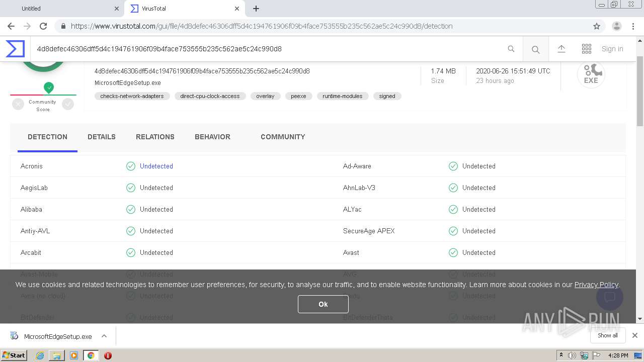644x362 pixels.
Task: Open the Windows Start button
Action: (14, 355)
